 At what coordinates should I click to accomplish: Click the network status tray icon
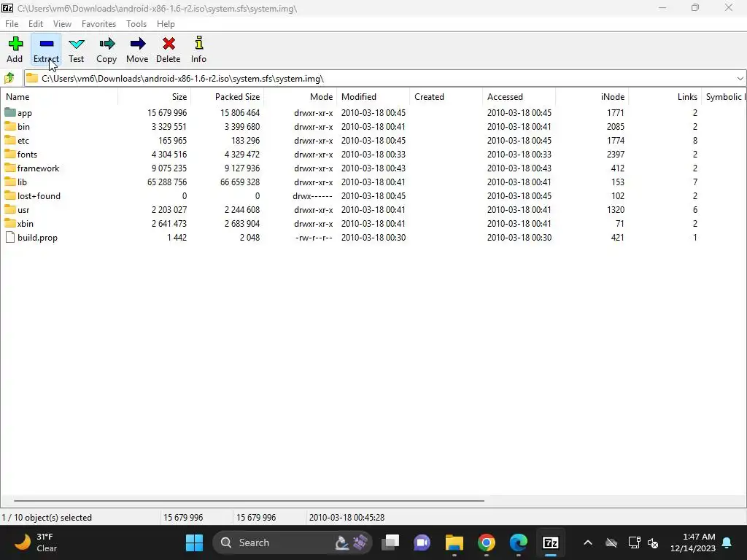(635, 542)
